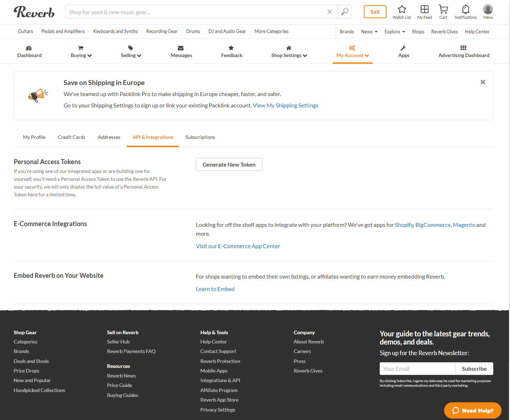Image resolution: width=510 pixels, height=420 pixels.
Task: Switch to Subscriptions tab
Action: 200,137
